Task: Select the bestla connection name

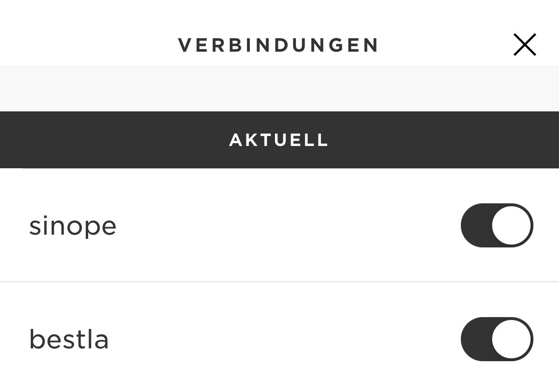Action: click(69, 339)
